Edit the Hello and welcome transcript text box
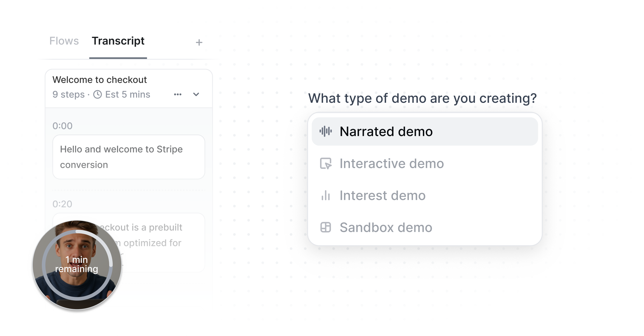The width and height of the screenshot is (644, 336). click(129, 157)
